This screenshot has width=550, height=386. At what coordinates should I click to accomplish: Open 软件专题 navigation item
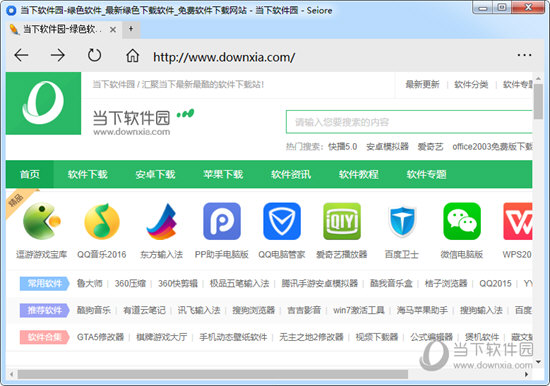coord(426,174)
